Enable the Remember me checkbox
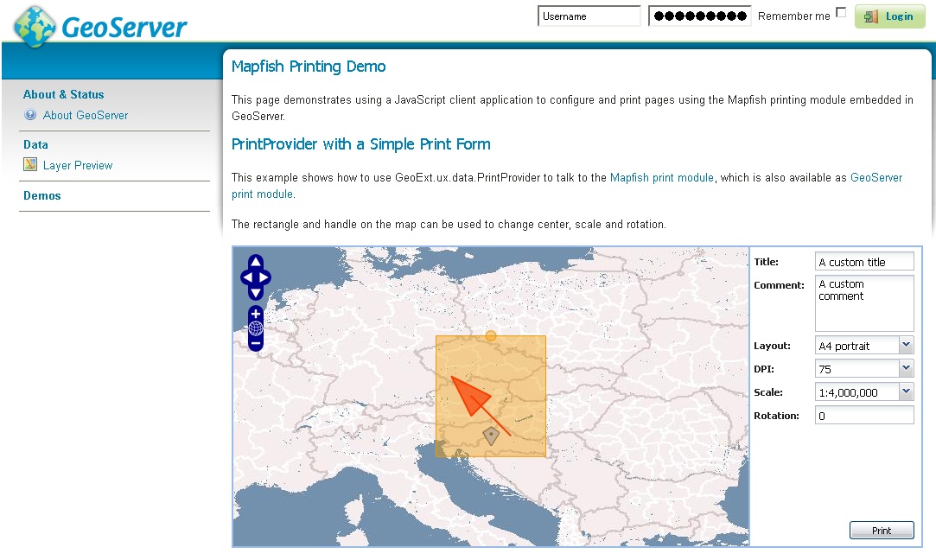The image size is (936, 560). pyautogui.click(x=841, y=13)
